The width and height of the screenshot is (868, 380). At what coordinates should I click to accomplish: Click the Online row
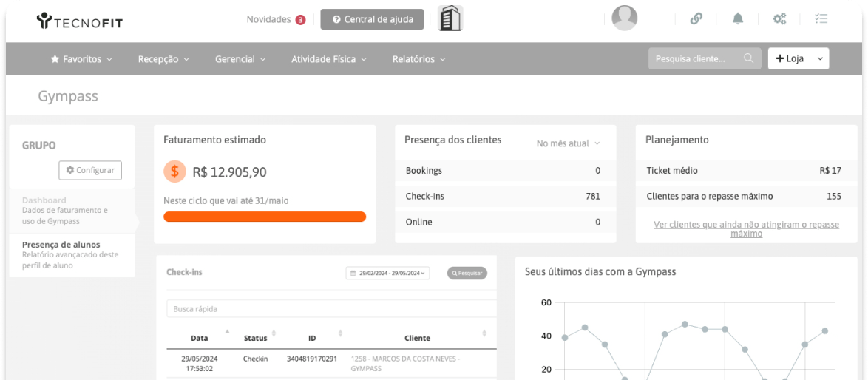click(506, 222)
